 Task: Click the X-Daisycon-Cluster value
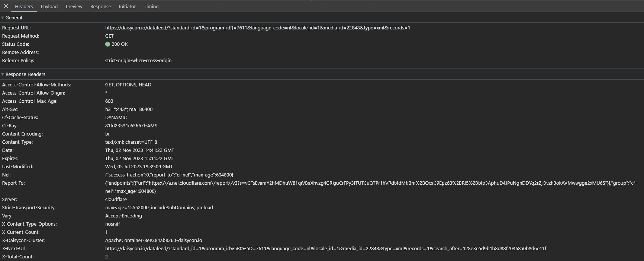click(153, 241)
